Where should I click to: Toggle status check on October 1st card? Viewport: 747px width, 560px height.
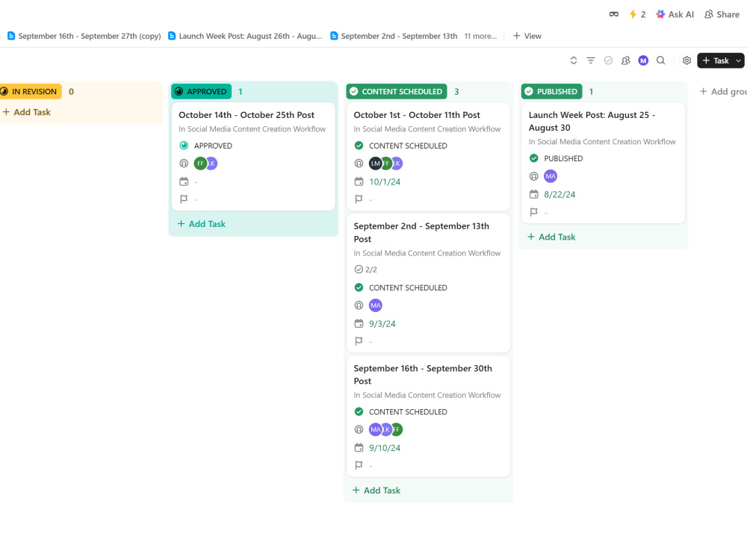coord(359,146)
